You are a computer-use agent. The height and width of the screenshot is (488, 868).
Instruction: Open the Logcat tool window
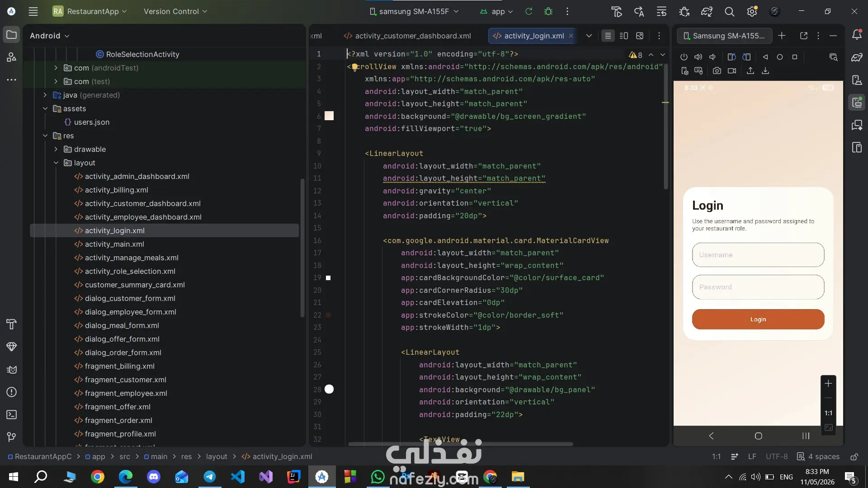(12, 369)
